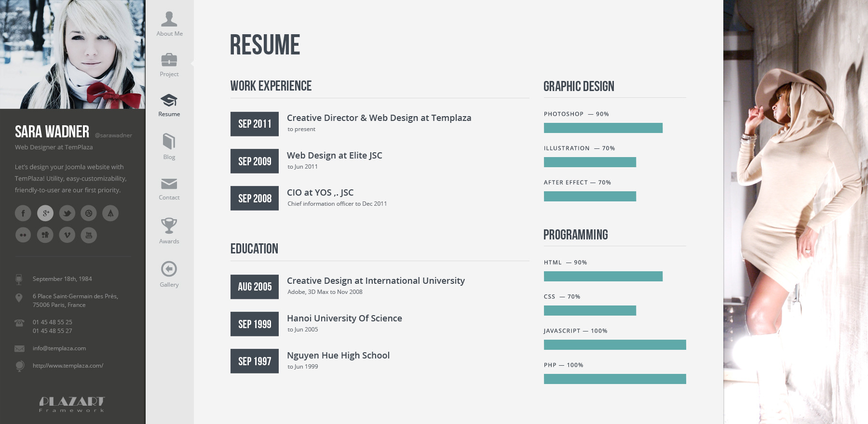Open the Facebook social icon

(23, 213)
